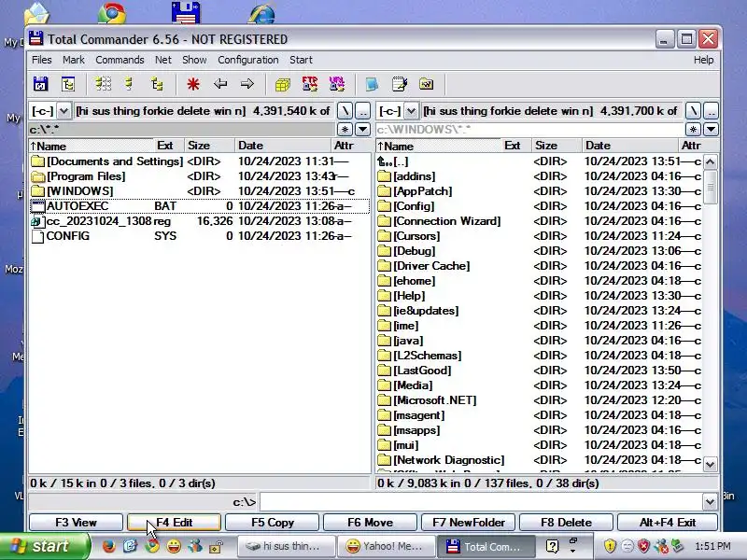Open the Configuration menu
The image size is (747, 560).
point(248,60)
